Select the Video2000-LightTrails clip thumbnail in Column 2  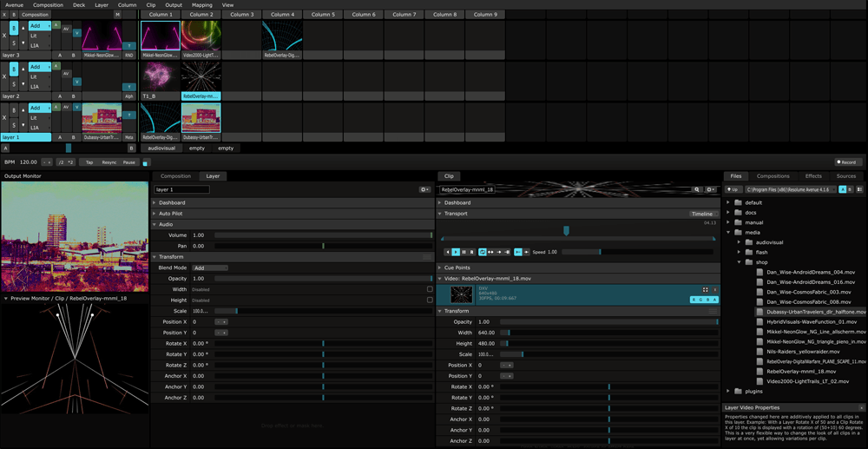(x=201, y=37)
